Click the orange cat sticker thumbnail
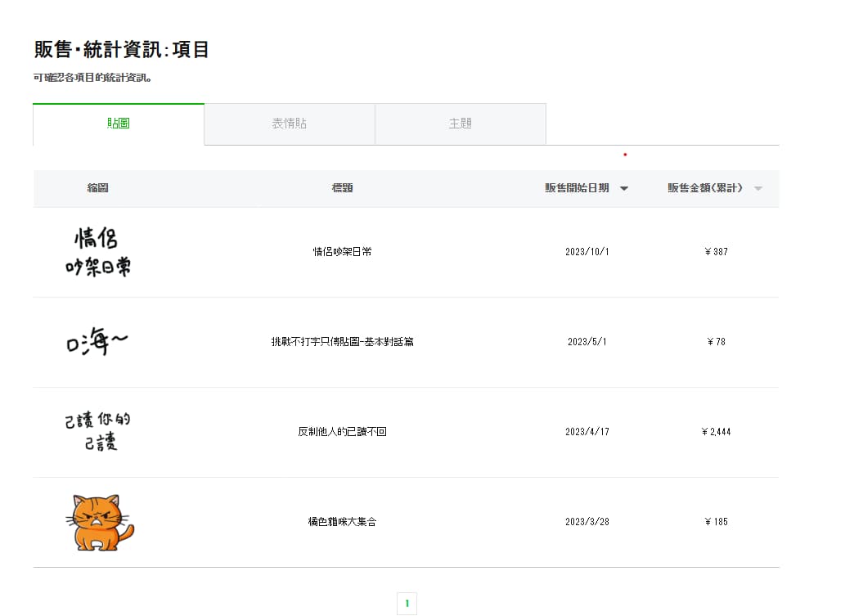 (98, 522)
